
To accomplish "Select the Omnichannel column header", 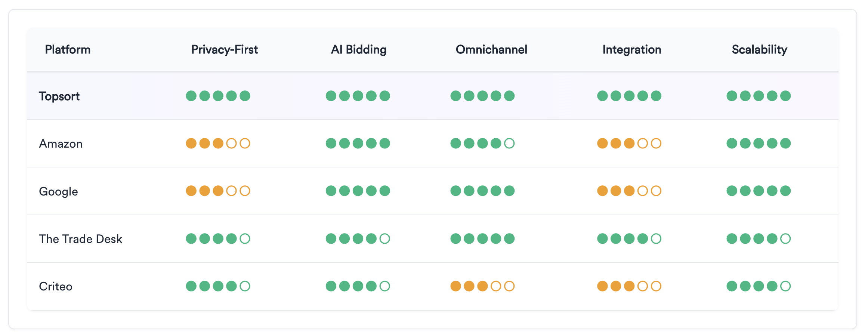I will pos(491,49).
